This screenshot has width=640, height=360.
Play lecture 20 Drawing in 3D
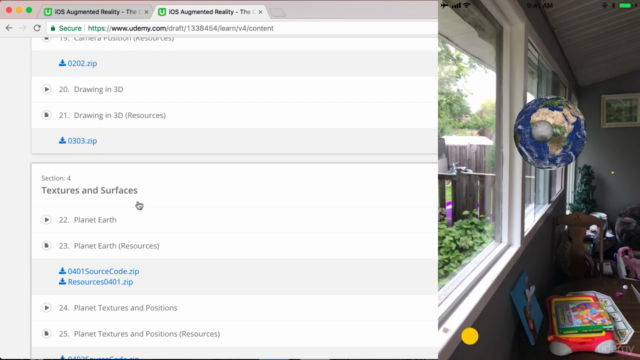47,89
